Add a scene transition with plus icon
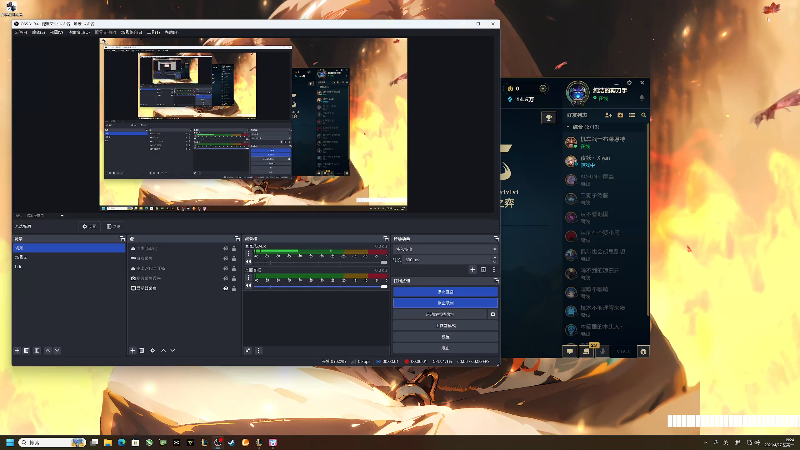800x450 pixels. tap(472, 269)
